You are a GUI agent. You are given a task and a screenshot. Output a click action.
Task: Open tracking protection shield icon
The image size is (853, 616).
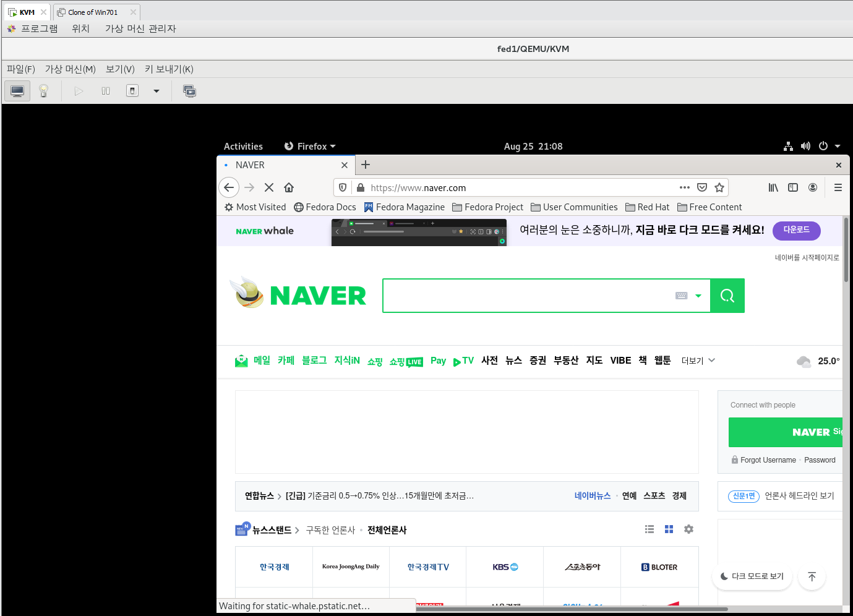[x=343, y=187]
